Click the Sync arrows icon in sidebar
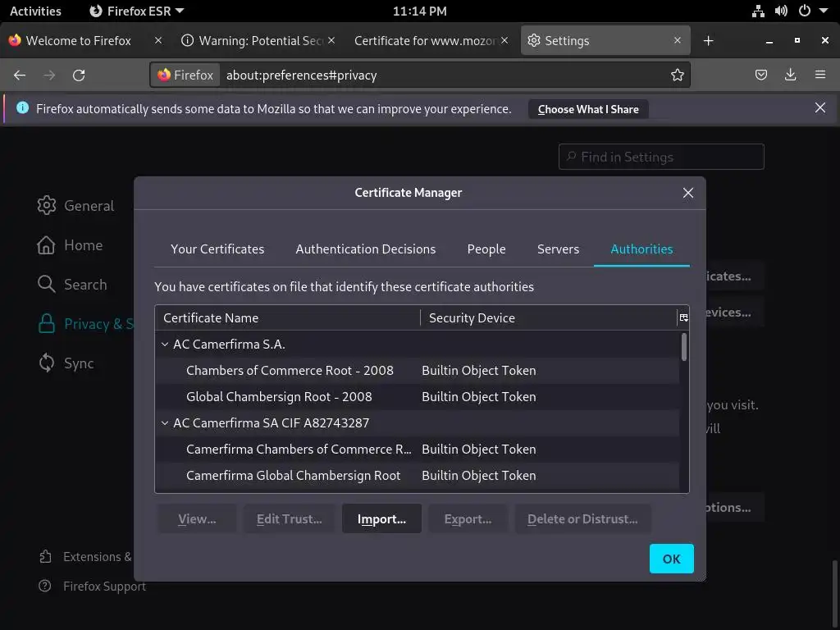Image resolution: width=840 pixels, height=630 pixels. tap(47, 363)
